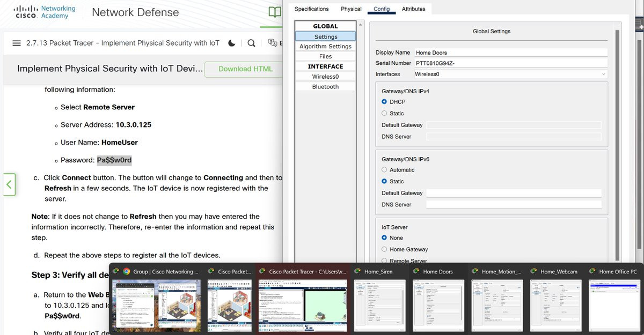
Task: Collapse the left green chevron side panel
Action: [x=9, y=184]
